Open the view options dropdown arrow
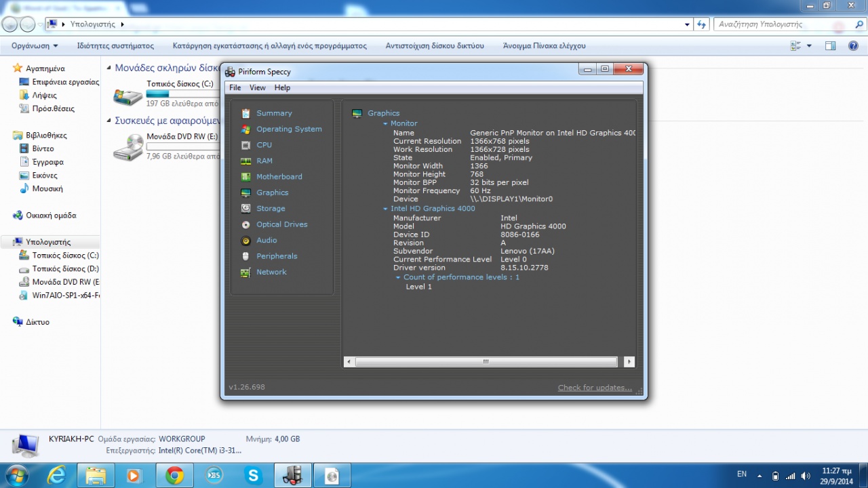868x488 pixels. coord(809,45)
